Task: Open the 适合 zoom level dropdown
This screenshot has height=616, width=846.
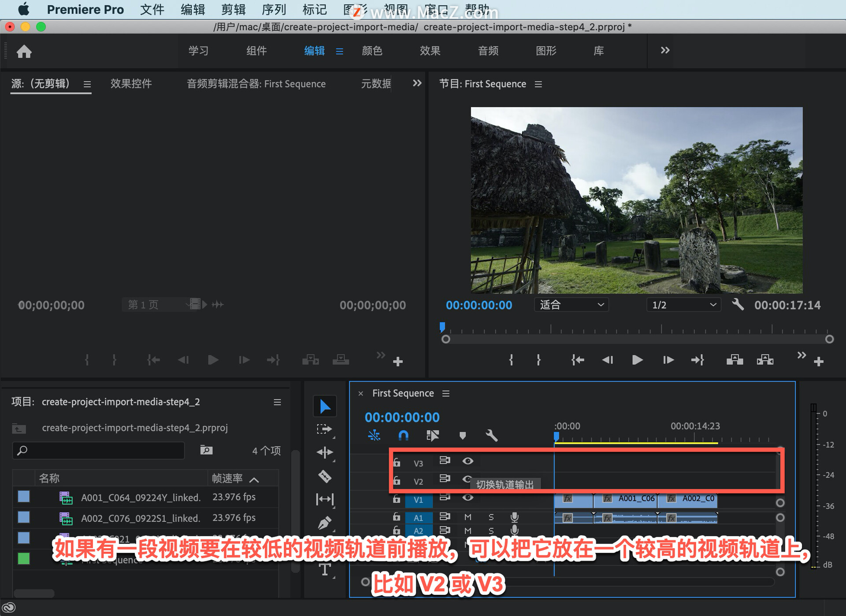Action: tap(571, 305)
